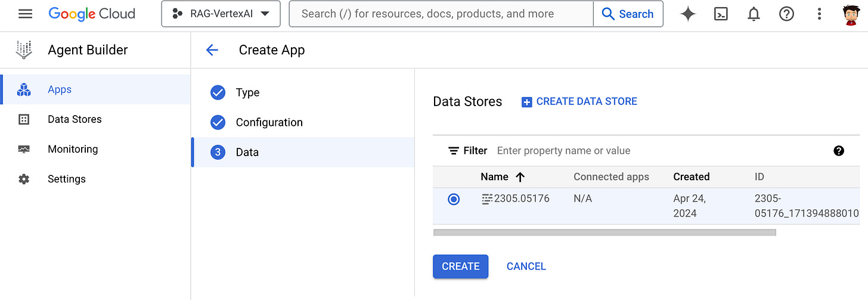The height and width of the screenshot is (300, 868).
Task: Click the Filter icon in the table
Action: tap(454, 151)
